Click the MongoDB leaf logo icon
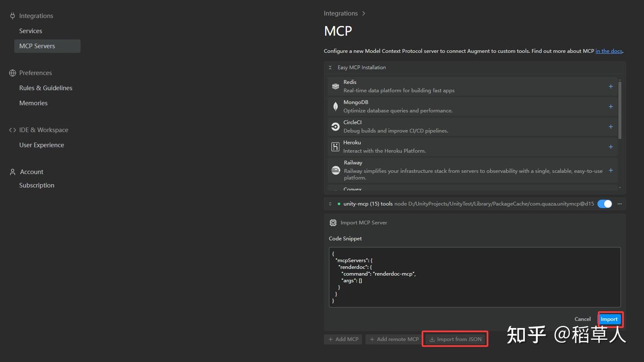 point(335,106)
